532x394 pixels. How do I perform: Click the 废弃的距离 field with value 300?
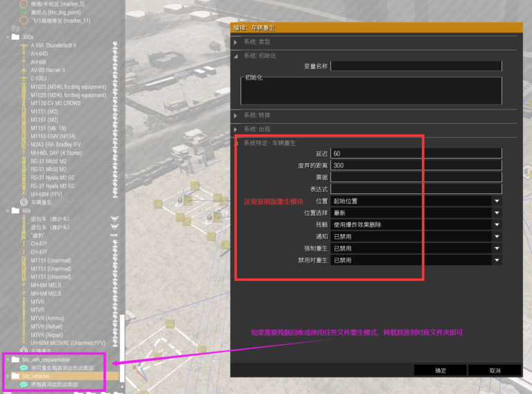(x=416, y=165)
